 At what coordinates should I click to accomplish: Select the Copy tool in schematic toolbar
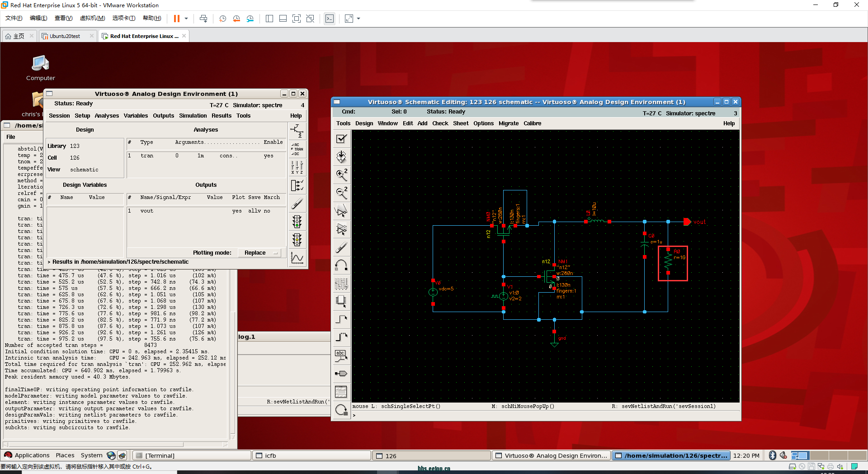tap(341, 229)
